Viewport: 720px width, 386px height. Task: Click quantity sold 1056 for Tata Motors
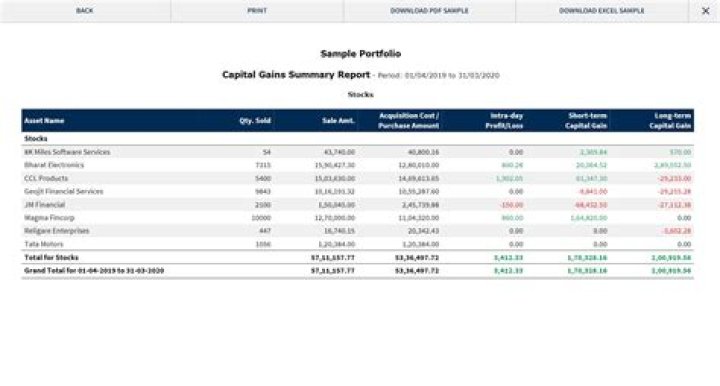(263, 244)
